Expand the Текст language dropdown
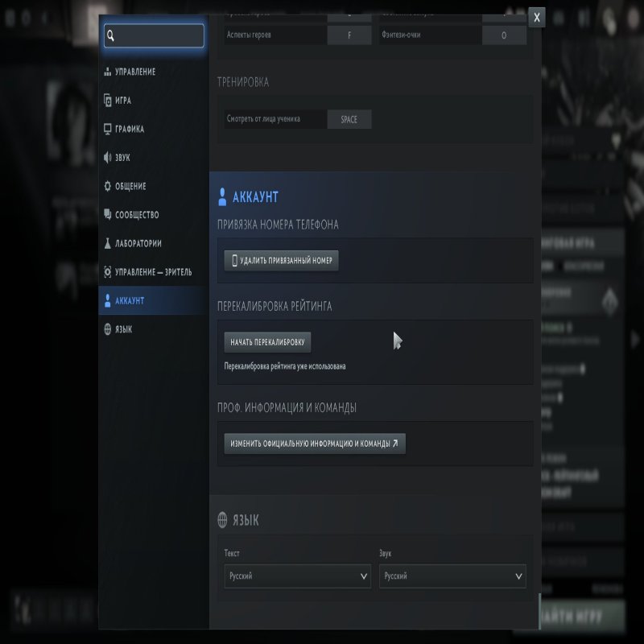Viewport: 644px width, 644px height. click(297, 576)
